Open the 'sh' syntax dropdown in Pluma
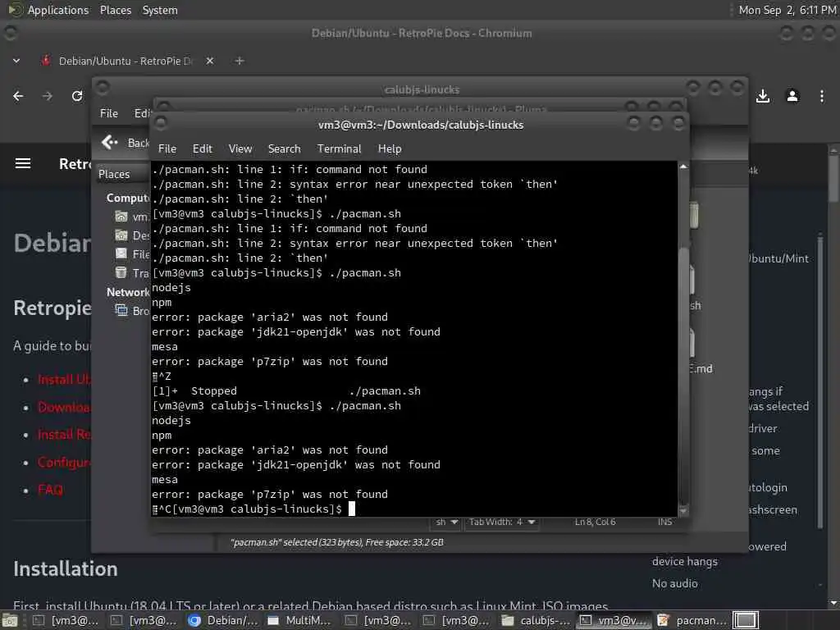The height and width of the screenshot is (630, 840). point(447,522)
